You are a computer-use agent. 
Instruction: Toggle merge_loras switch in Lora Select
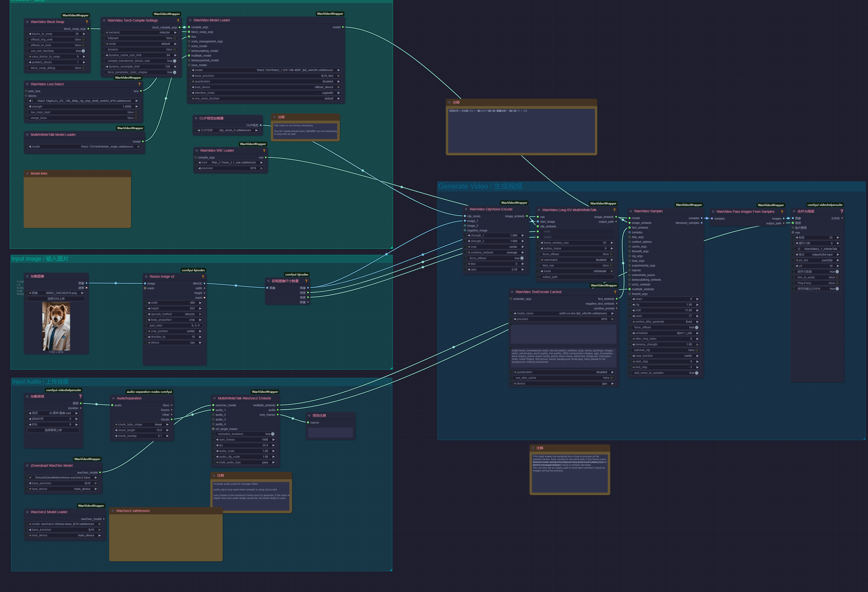(x=136, y=118)
